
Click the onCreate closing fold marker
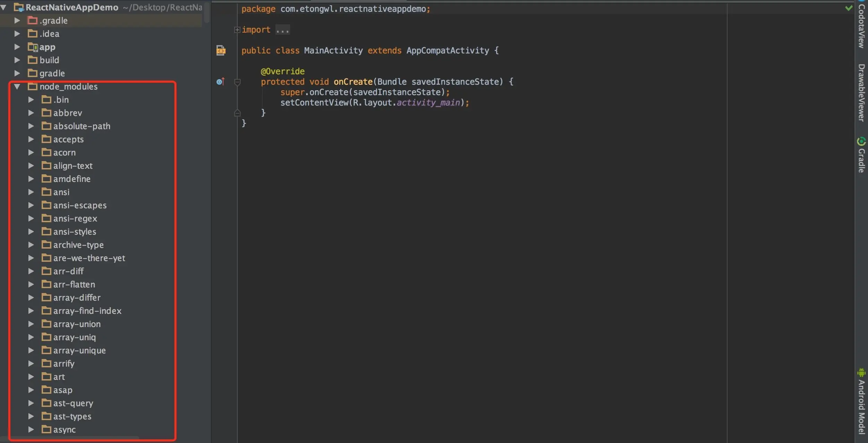point(238,113)
